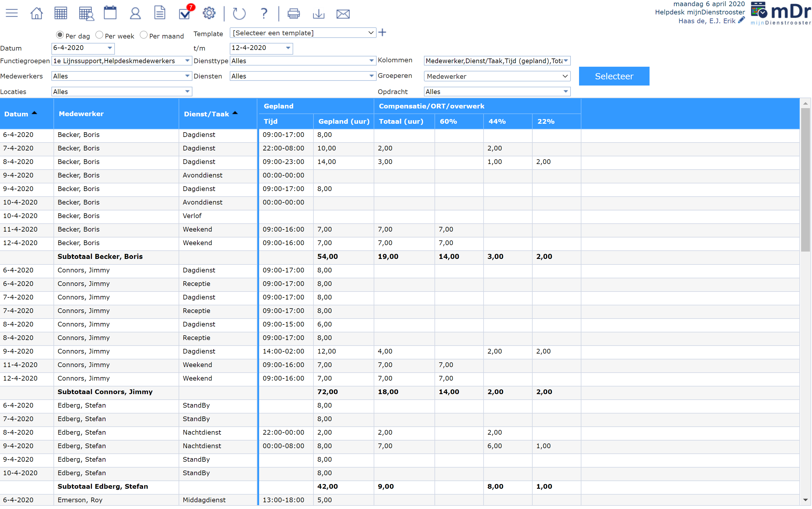Send report by email icon
Viewport: 812px width, 509px height.
click(x=343, y=14)
